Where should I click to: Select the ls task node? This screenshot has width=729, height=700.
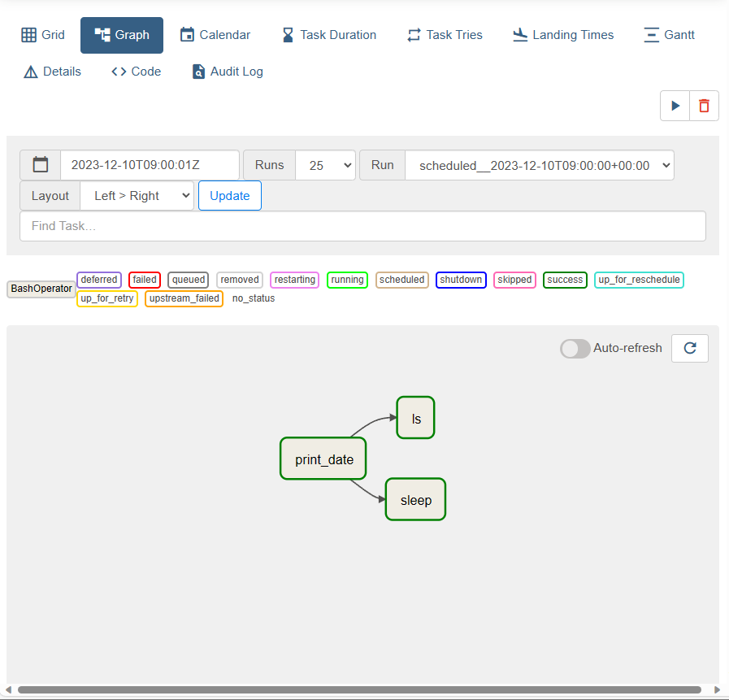pos(415,418)
